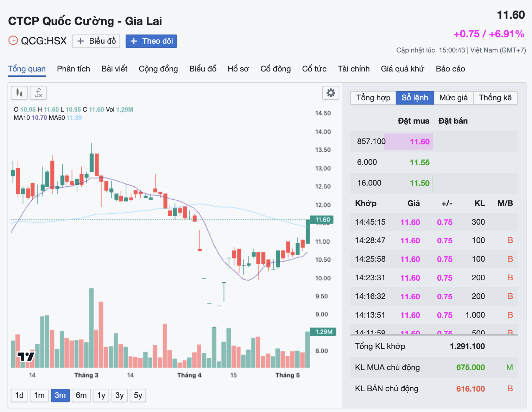
Task: Click the Tháng 3 date label
Action: click(86, 375)
